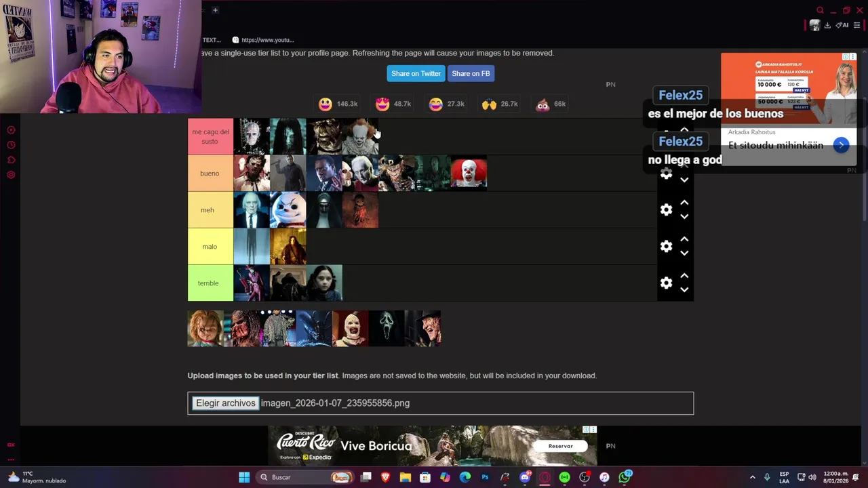Move malo row up
868x488 pixels.
pos(684,239)
